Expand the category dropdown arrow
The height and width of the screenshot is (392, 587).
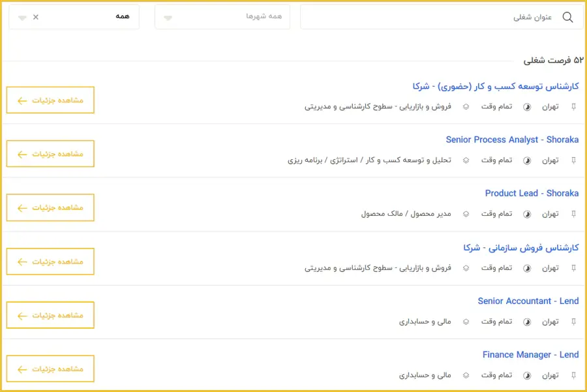(22, 18)
